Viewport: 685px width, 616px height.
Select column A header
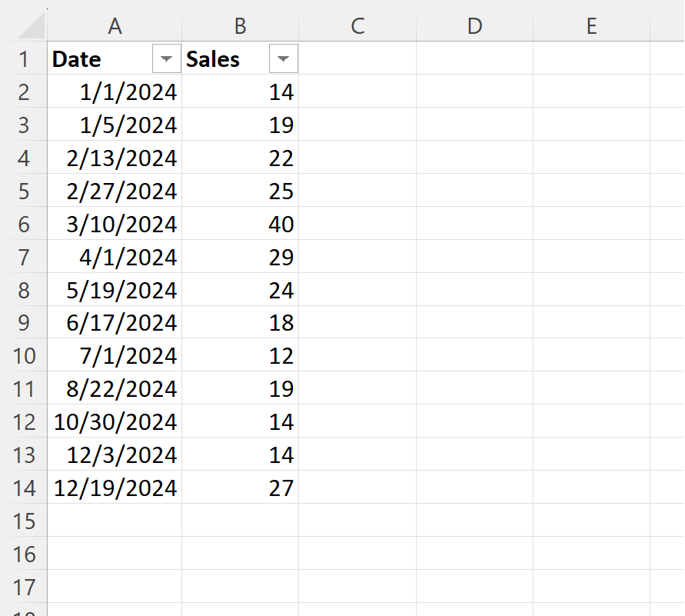coord(115,26)
